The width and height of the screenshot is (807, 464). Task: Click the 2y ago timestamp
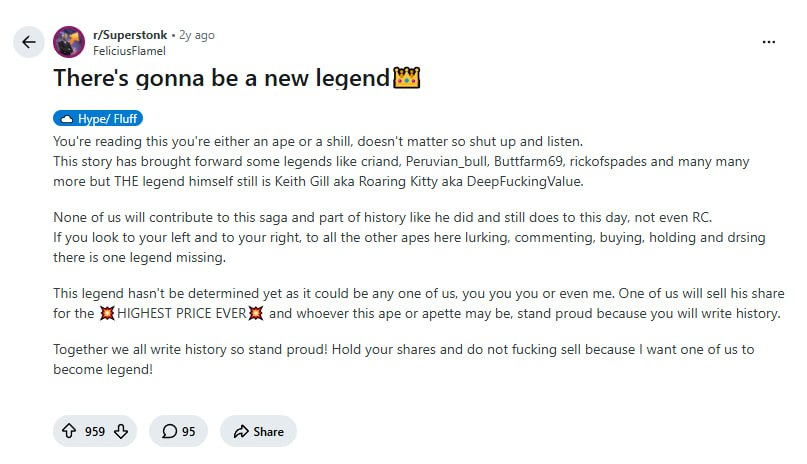coord(197,35)
